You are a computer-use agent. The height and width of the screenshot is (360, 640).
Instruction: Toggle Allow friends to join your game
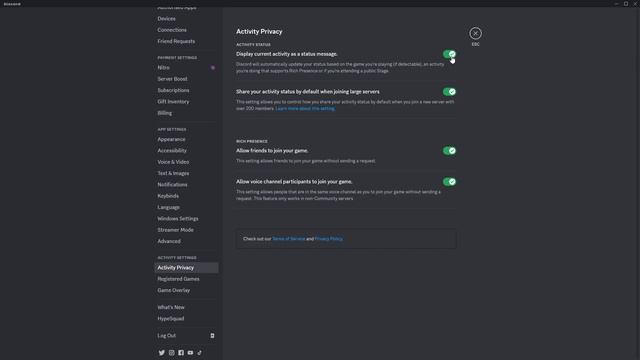[x=449, y=151]
